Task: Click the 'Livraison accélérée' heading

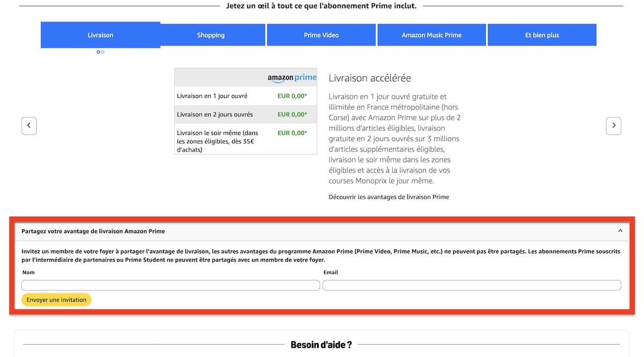Action: [370, 78]
